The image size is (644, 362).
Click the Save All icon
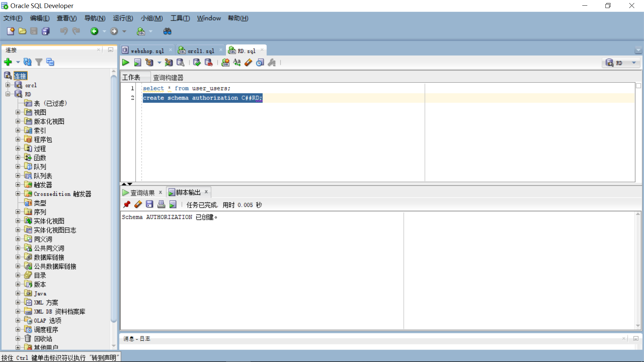click(46, 31)
